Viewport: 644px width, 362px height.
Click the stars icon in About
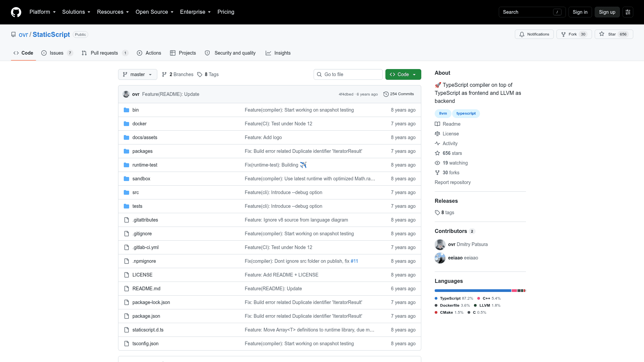(437, 153)
